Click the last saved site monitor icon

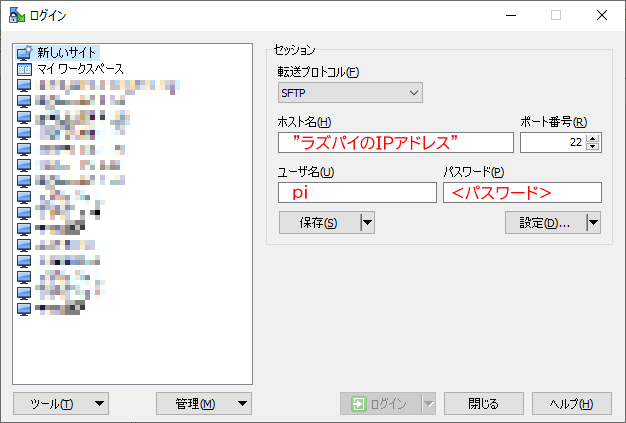coord(25,309)
